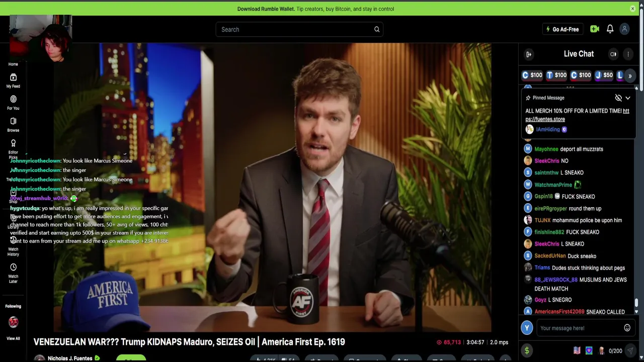Viewport: 644px width, 362px height.
Task: Click Goyz chat username
Action: click(x=540, y=300)
